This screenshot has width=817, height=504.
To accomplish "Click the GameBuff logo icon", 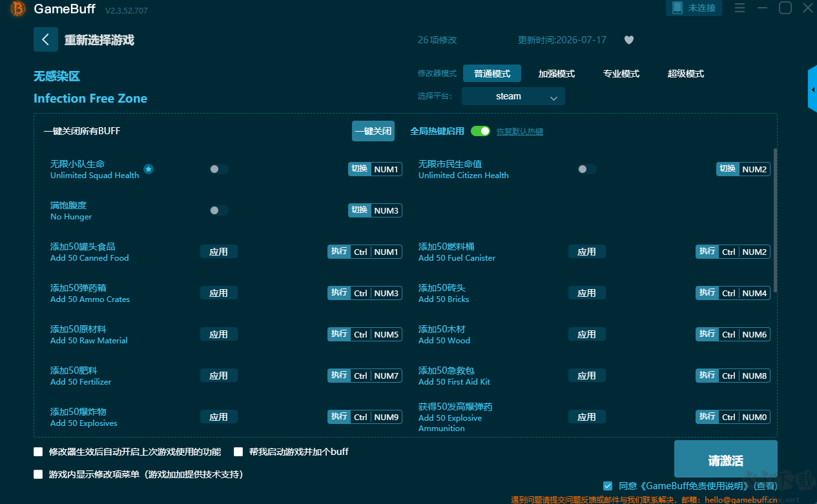I will click(18, 8).
